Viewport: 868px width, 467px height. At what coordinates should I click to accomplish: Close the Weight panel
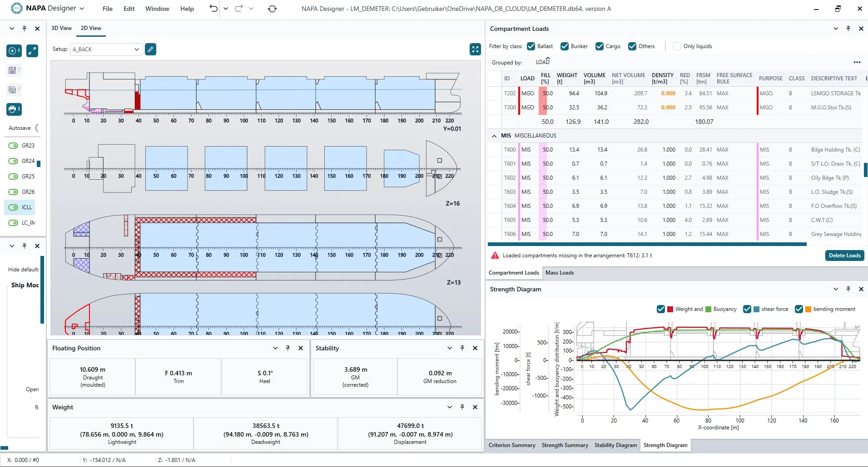475,407
